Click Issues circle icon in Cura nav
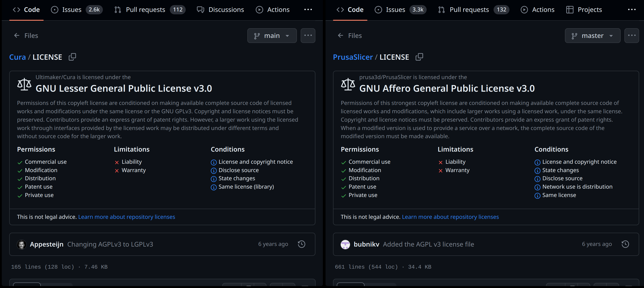The image size is (644, 288). 54,9
